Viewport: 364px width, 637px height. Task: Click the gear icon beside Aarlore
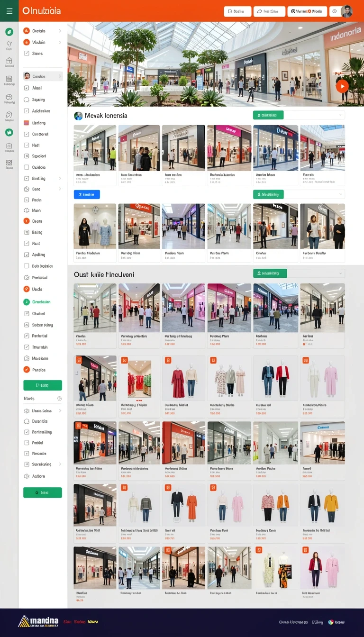tap(27, 476)
